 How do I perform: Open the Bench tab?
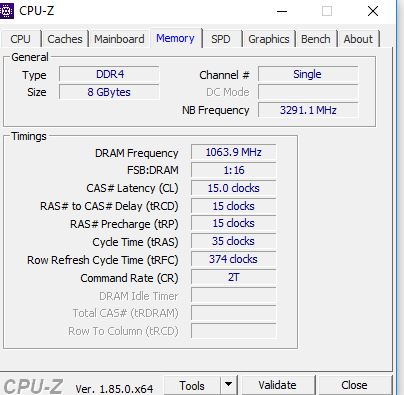pyautogui.click(x=316, y=39)
